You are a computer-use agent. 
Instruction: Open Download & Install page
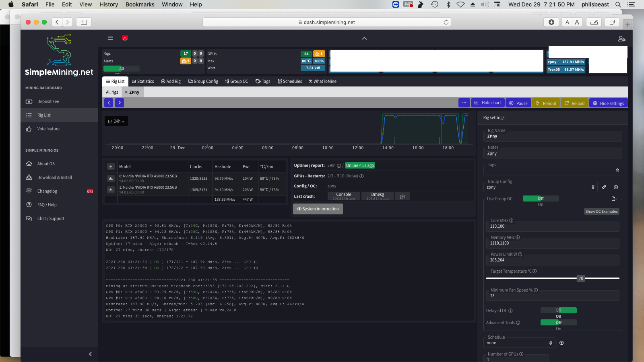[59, 177]
